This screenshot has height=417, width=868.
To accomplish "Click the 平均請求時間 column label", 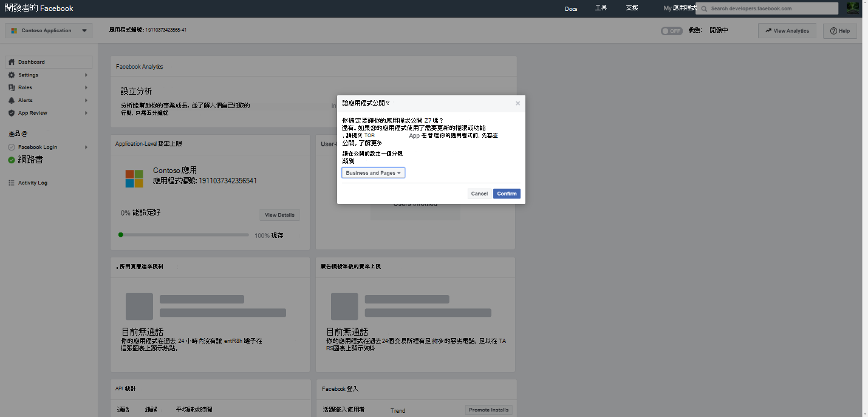I will [194, 410].
